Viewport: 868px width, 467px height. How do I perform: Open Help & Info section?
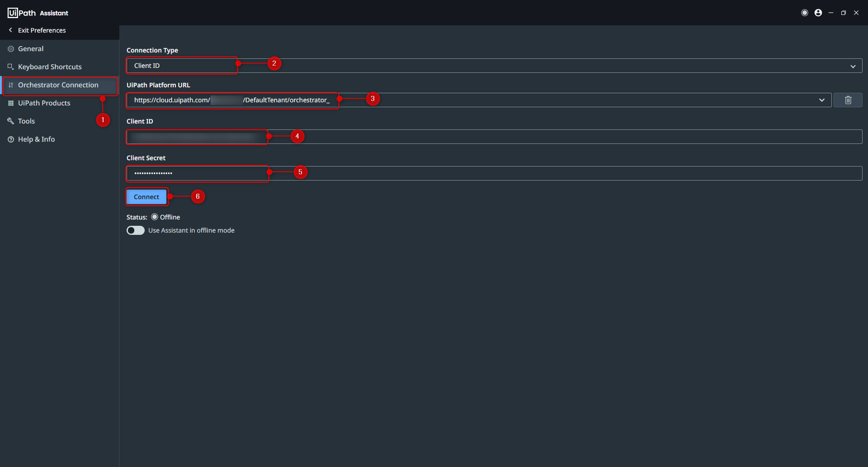(60, 139)
